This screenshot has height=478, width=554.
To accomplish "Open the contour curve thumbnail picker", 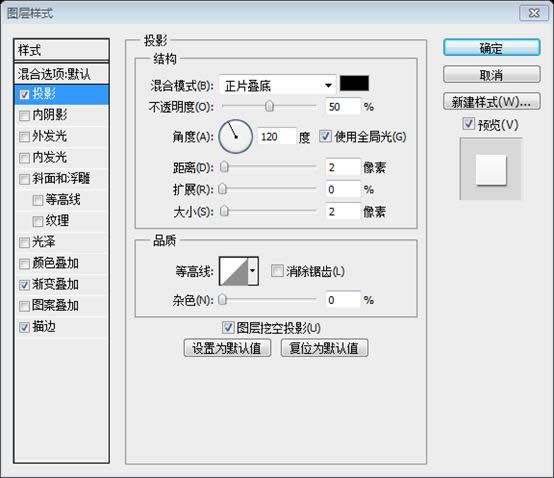I will point(234,271).
